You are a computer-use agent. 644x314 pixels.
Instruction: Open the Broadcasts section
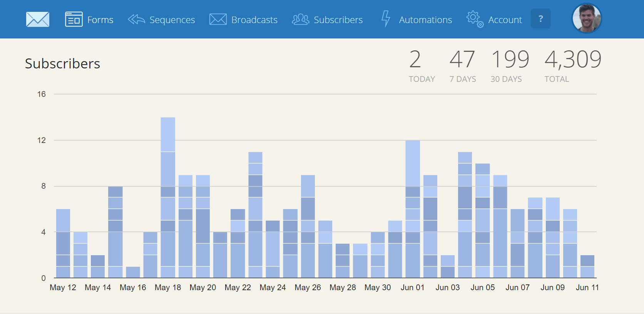254,20
